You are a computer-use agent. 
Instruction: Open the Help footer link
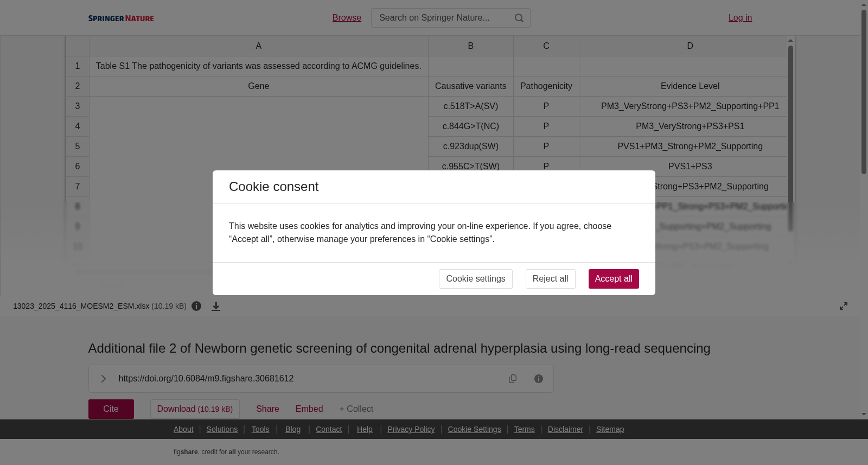click(365, 429)
